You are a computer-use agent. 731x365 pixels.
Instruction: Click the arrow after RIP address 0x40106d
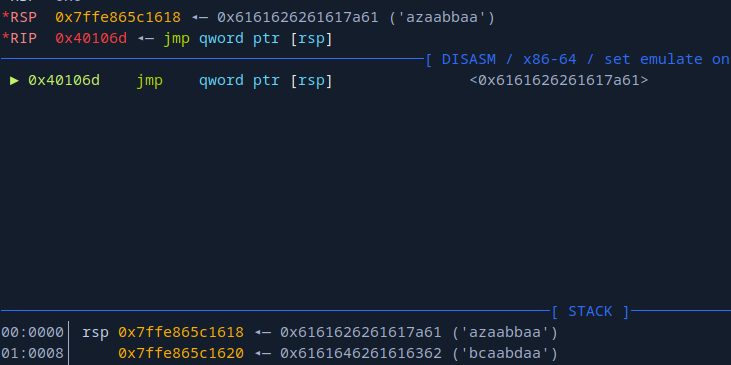click(145, 38)
